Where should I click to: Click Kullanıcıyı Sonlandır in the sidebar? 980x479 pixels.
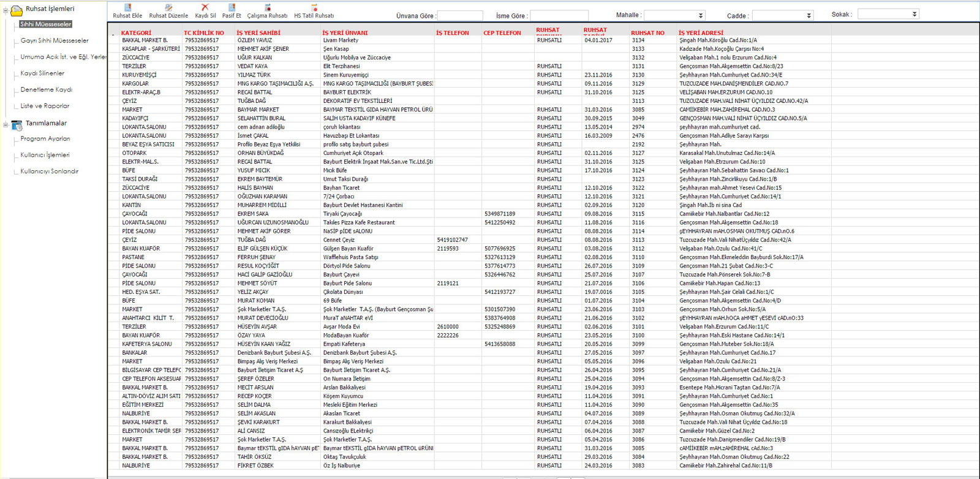coord(49,172)
